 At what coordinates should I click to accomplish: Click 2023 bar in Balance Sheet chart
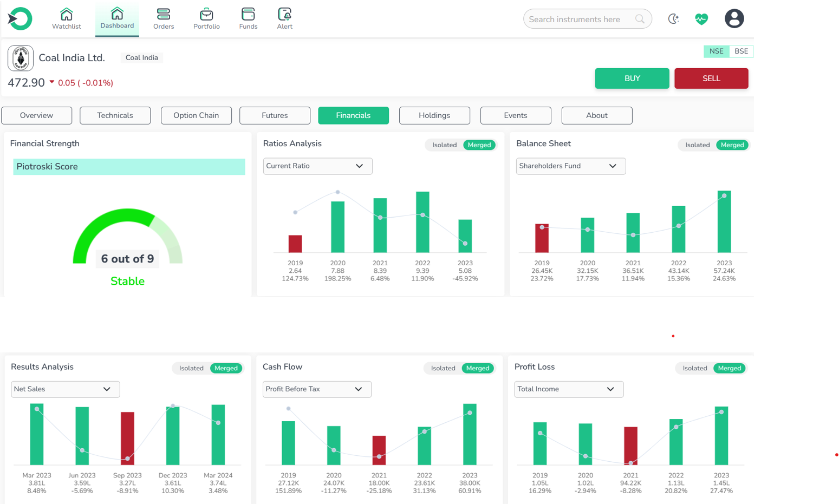click(724, 221)
